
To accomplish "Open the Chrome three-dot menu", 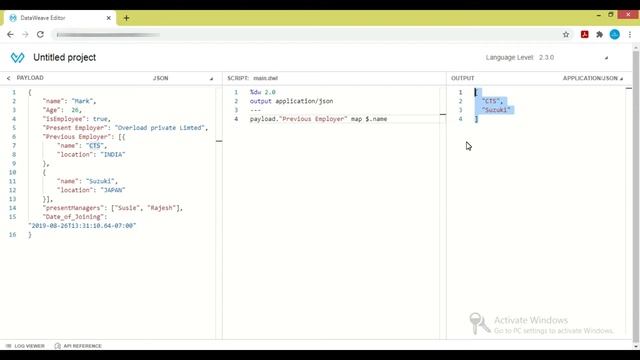I will click(630, 35).
